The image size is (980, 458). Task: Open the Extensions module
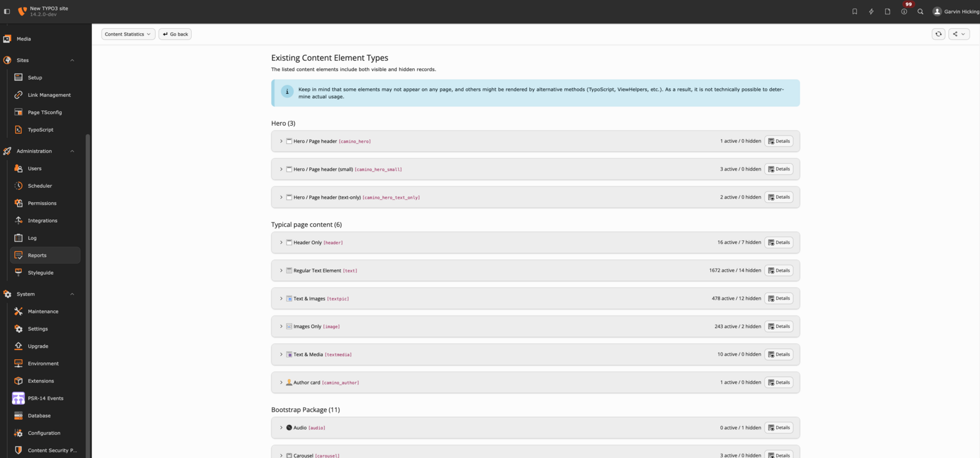pyautogui.click(x=40, y=381)
